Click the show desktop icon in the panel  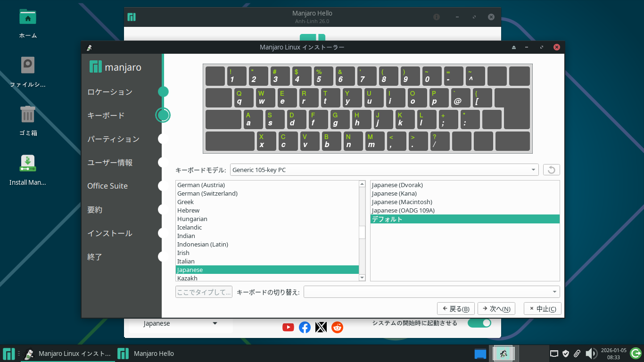[x=480, y=354]
